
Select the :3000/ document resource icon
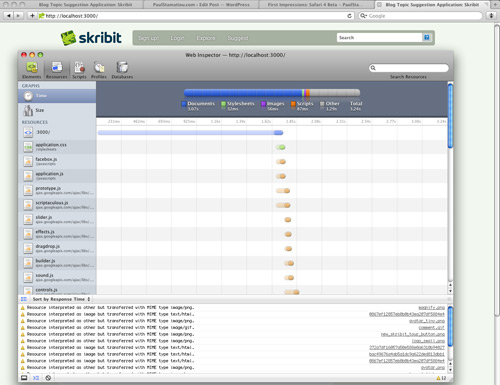pyautogui.click(x=28, y=132)
